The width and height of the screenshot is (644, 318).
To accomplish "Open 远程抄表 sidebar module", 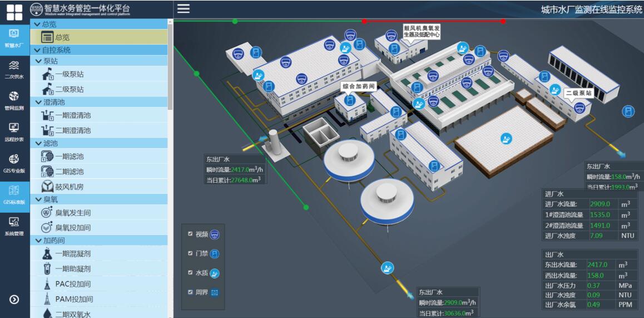I will (x=14, y=131).
